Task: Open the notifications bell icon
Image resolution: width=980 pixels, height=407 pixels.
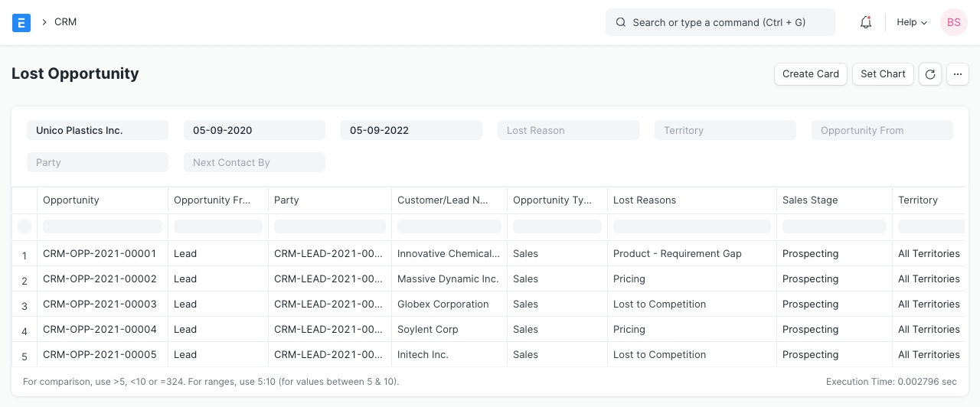Action: pyautogui.click(x=866, y=22)
